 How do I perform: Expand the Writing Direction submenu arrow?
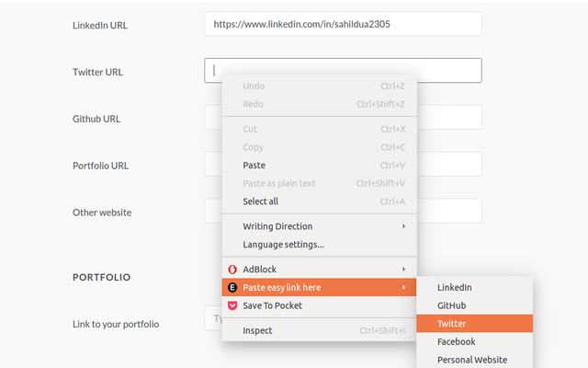pos(403,226)
